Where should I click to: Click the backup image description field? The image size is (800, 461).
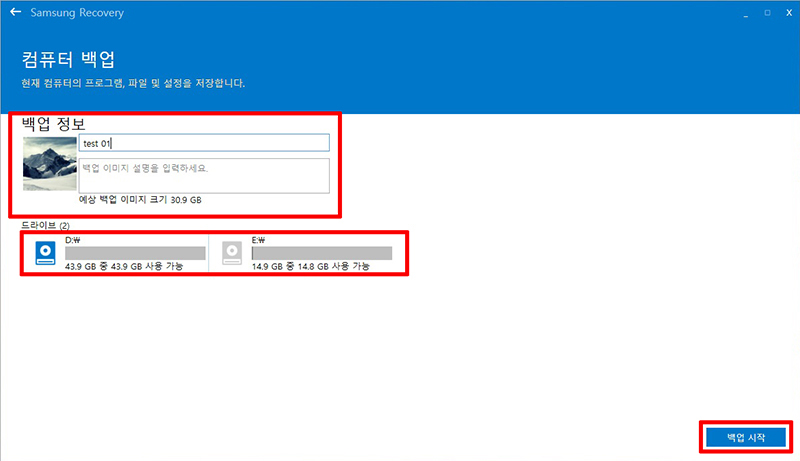coord(204,176)
